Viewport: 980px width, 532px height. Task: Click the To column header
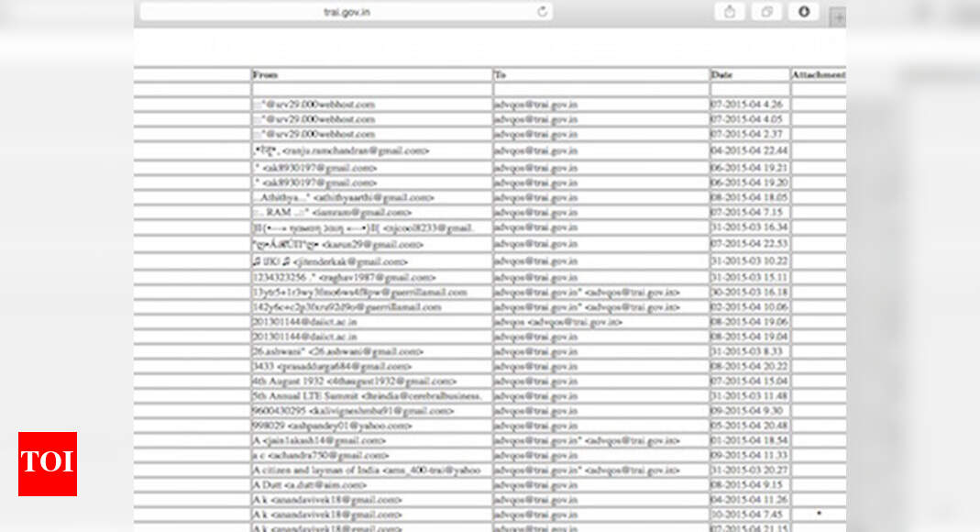[x=500, y=74]
